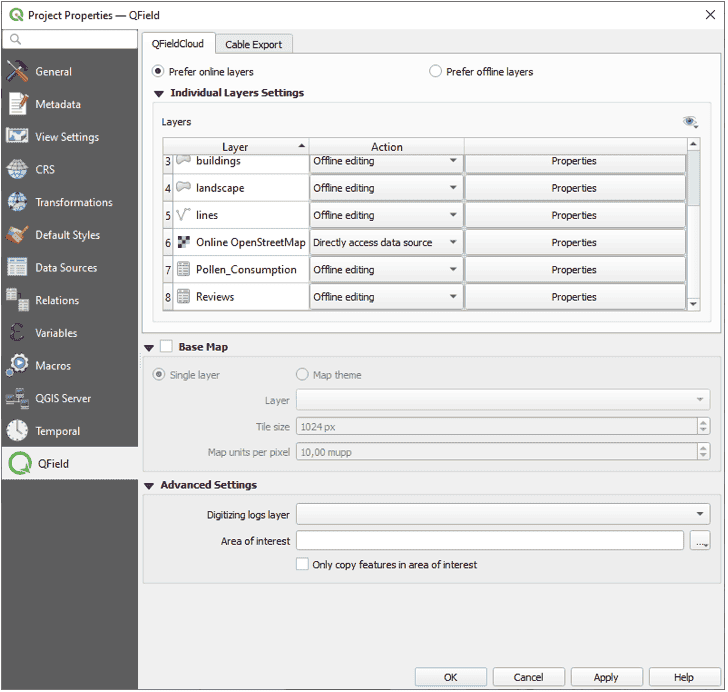
Task: Select the Single layer radio button
Action: coord(159,375)
